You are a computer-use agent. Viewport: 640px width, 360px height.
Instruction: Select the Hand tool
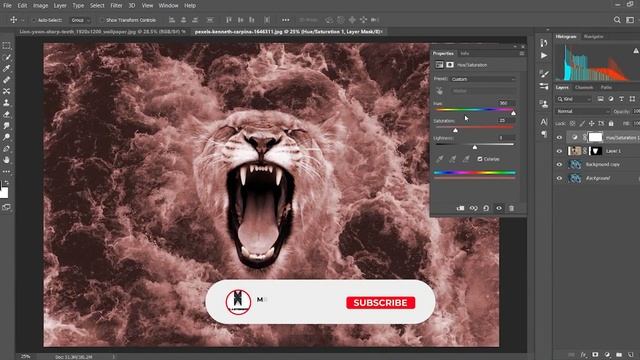tap(6, 160)
